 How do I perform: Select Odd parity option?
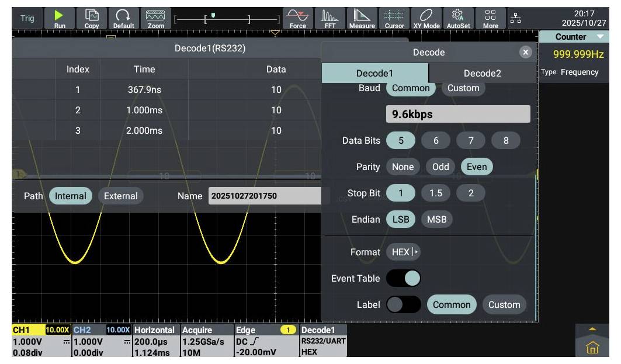tap(440, 167)
